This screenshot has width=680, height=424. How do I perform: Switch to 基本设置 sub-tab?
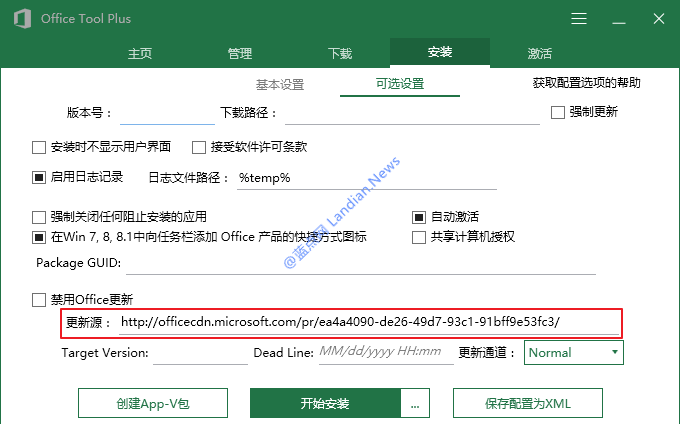click(x=280, y=85)
